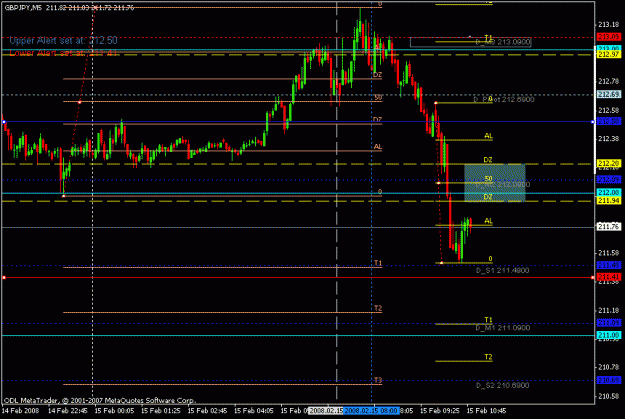This screenshot has height=419, width=625.
Task: Select the D_S1 211.4800 level label
Action: [x=503, y=271]
